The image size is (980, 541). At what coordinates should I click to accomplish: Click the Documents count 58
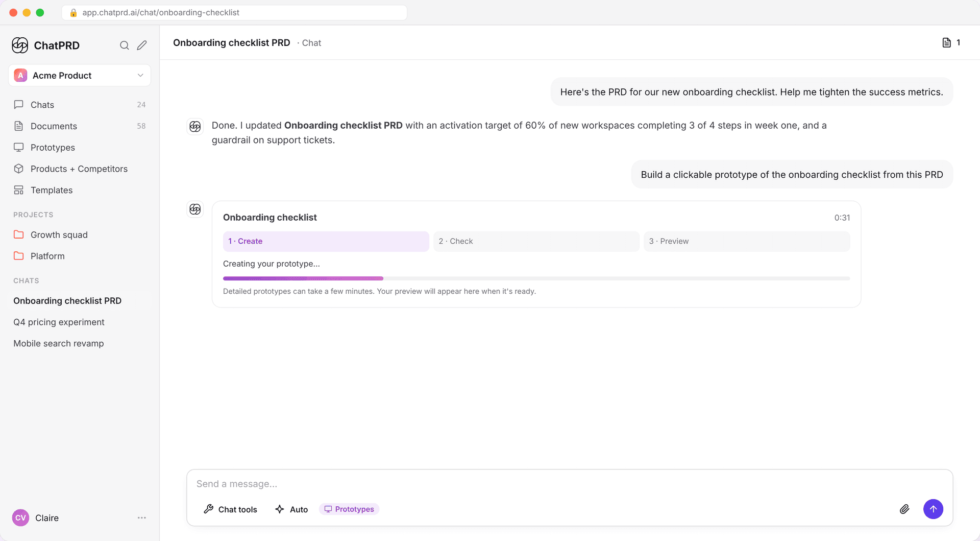coord(141,126)
